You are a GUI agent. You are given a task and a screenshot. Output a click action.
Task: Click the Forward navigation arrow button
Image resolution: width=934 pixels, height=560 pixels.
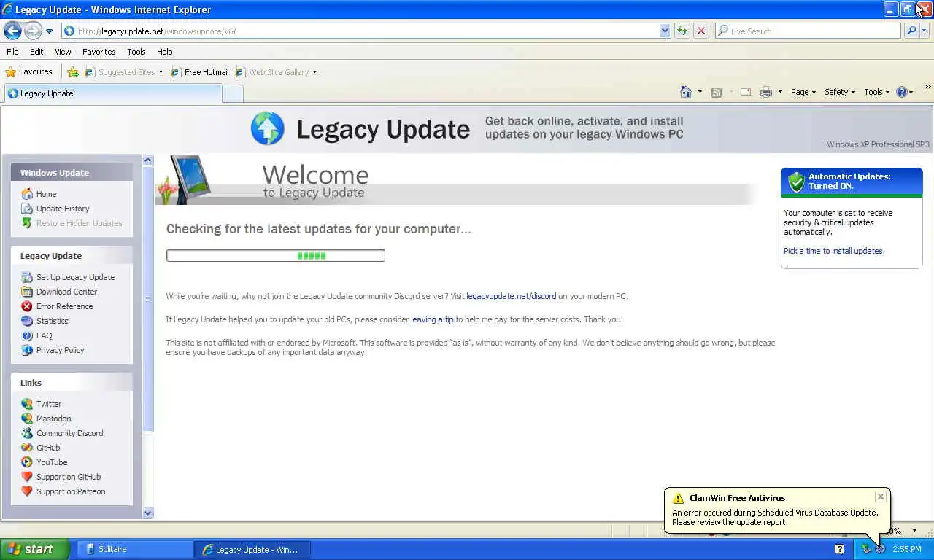click(33, 31)
